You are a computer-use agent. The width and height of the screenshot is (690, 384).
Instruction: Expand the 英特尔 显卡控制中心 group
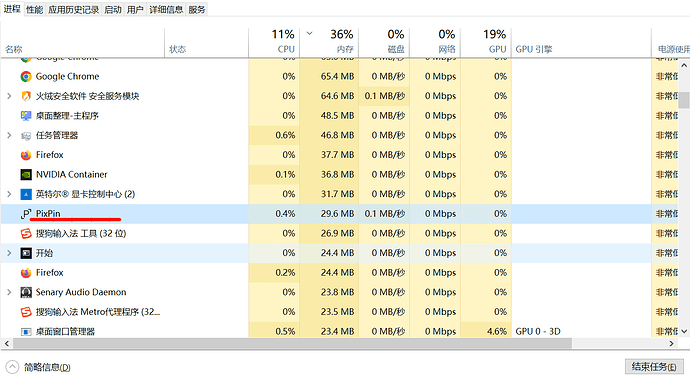9,194
